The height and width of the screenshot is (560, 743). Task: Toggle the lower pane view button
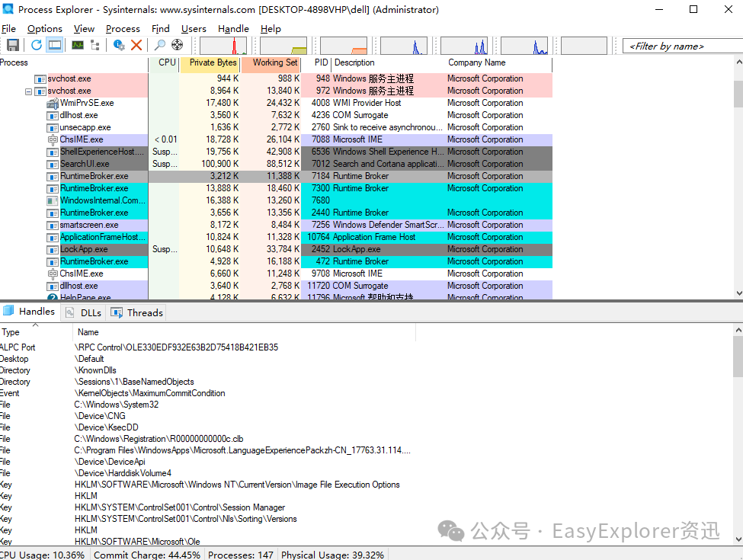pyautogui.click(x=55, y=45)
